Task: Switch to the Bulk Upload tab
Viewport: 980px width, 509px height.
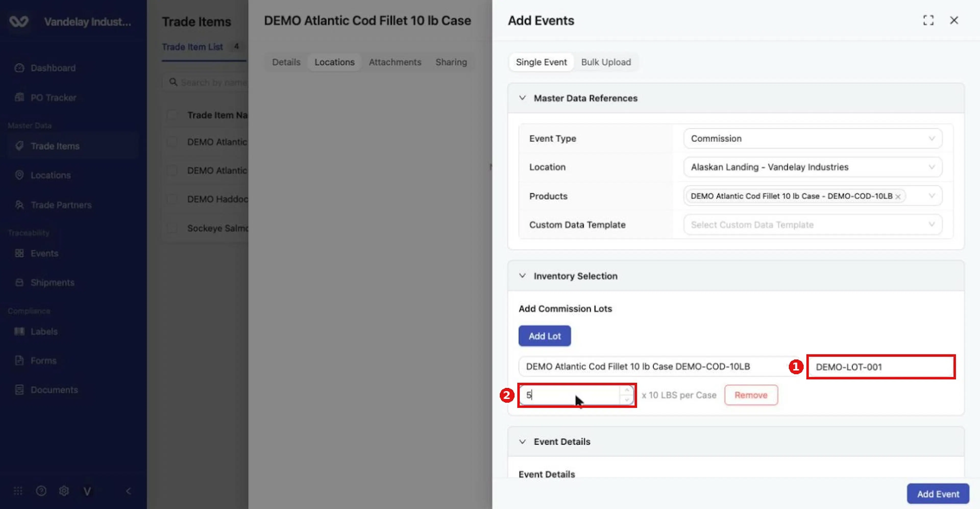Action: [x=606, y=62]
